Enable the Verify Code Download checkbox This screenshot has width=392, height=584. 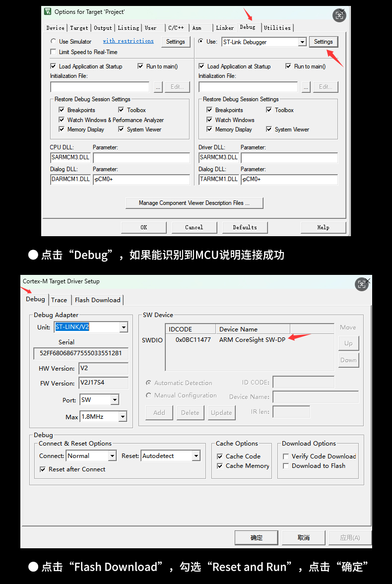pyautogui.click(x=286, y=456)
